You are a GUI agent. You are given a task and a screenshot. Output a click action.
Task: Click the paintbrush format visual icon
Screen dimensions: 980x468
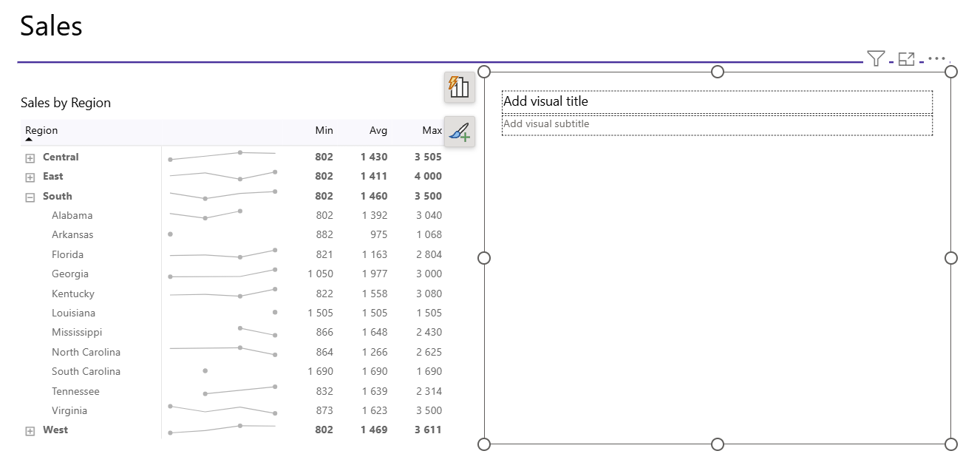[x=460, y=132]
